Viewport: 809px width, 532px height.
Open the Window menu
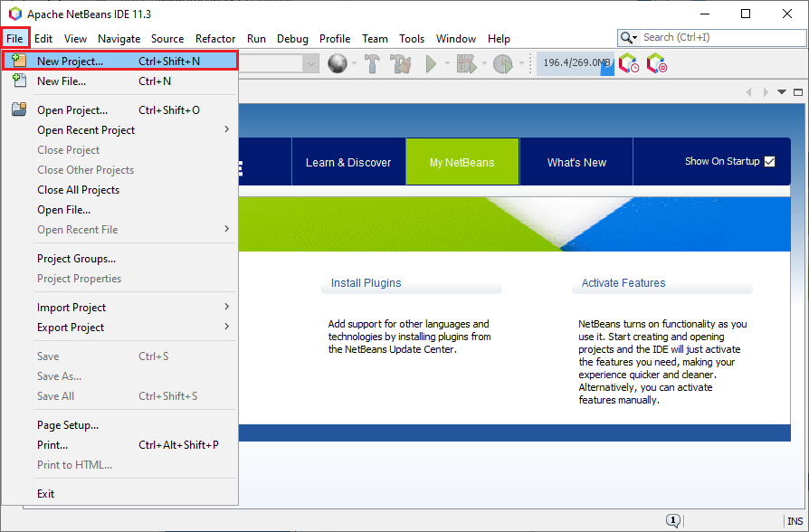pos(455,39)
